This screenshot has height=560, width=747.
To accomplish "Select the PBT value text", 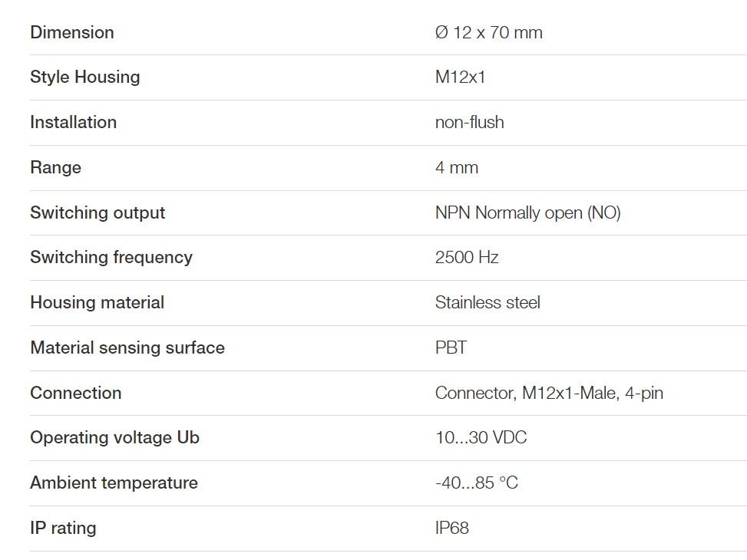I will click(x=451, y=348).
